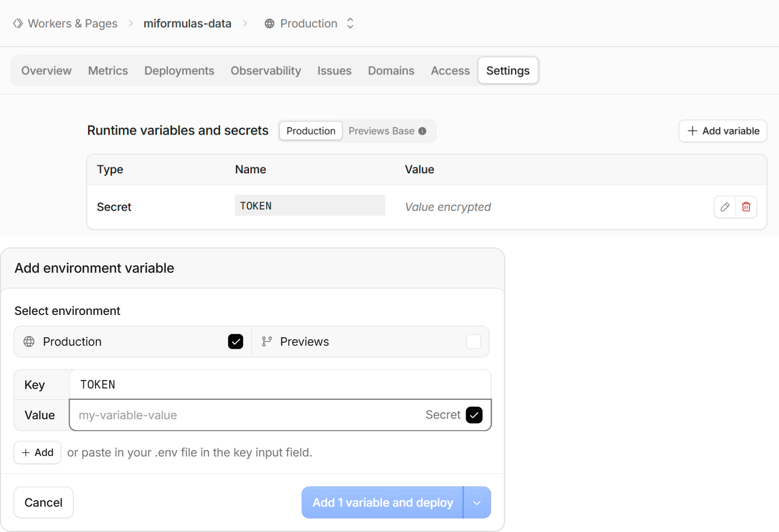Cancel adding the environment variable
The width and height of the screenshot is (779, 532).
[44, 503]
